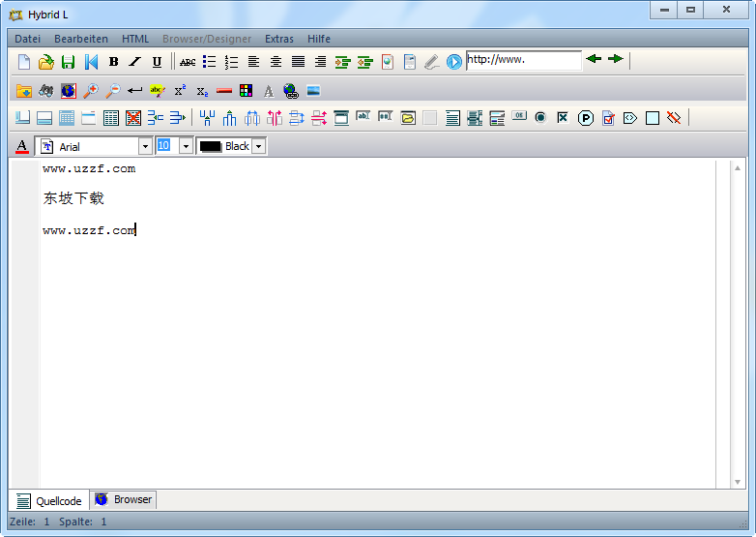Save the document with the green floppy icon
This screenshot has width=756, height=537.
click(68, 62)
